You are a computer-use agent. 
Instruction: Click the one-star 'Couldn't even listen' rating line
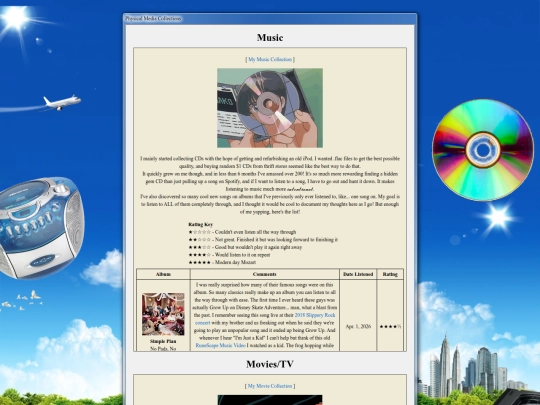[242, 232]
